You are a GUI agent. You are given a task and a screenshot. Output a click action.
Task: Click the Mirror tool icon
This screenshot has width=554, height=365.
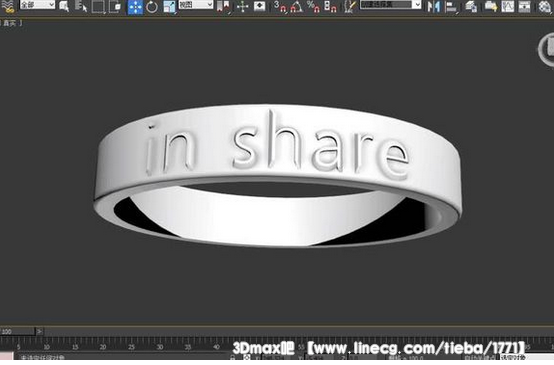pos(434,6)
